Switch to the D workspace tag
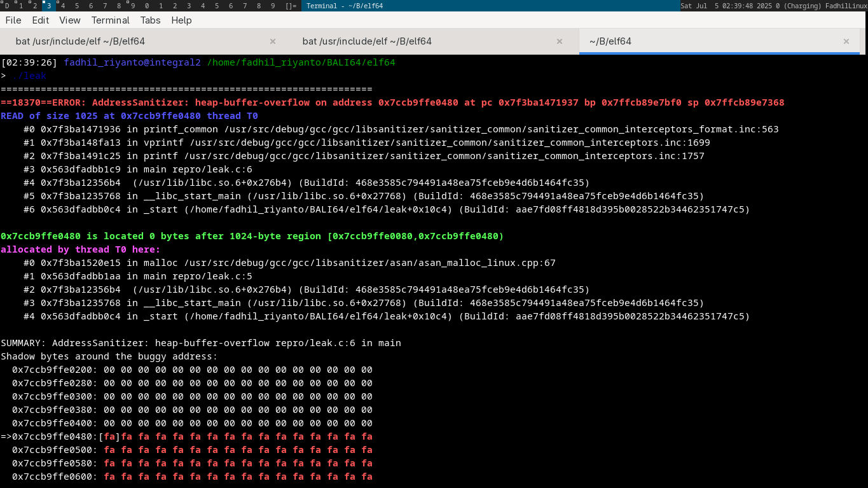 (x=7, y=6)
